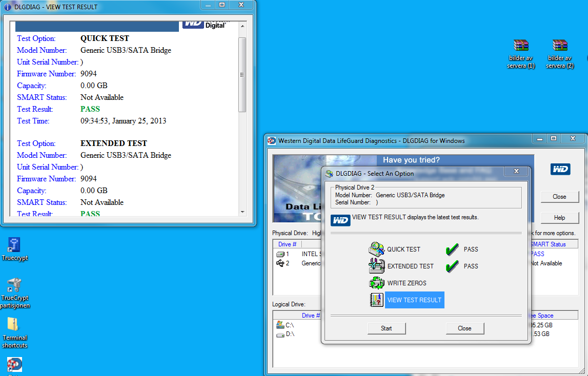This screenshot has width=588, height=376.
Task: Click PASS status of EXTENDED TEST in dialog
Action: tap(471, 266)
